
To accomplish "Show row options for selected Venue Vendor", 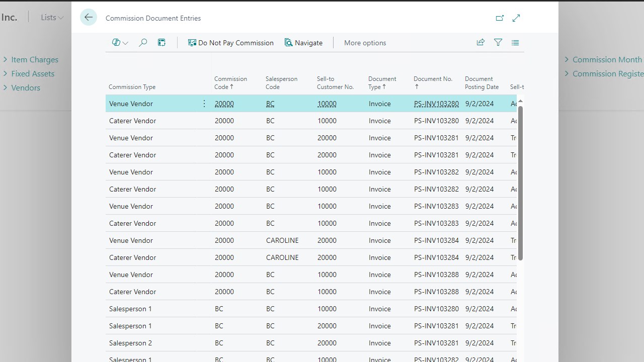I will tap(204, 104).
